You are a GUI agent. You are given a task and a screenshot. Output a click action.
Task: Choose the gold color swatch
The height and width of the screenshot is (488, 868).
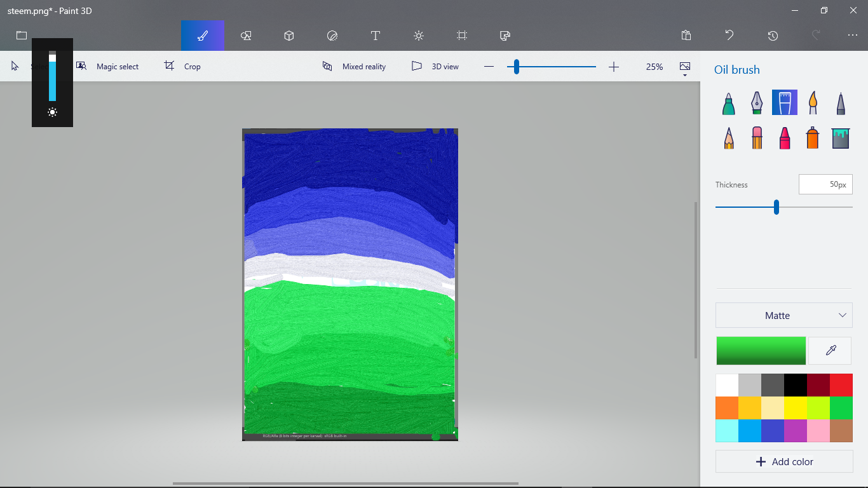click(x=750, y=408)
